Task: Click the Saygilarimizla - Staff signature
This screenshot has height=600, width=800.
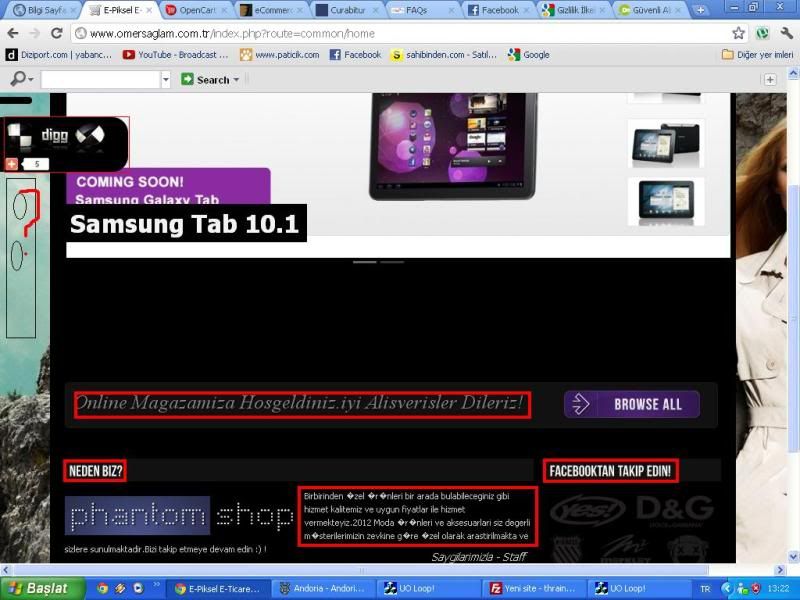Action: coord(479,557)
